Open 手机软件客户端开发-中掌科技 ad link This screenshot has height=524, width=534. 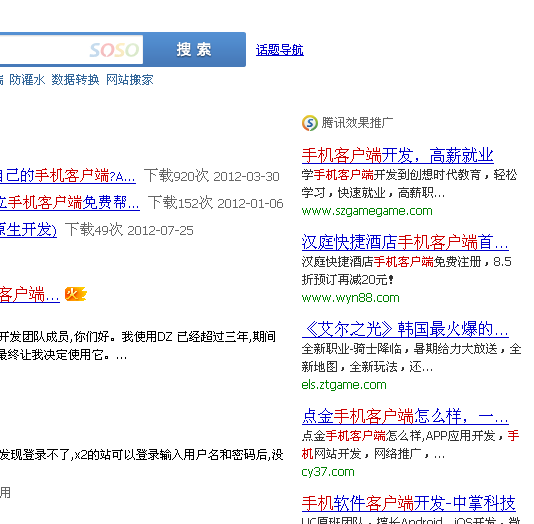click(408, 503)
